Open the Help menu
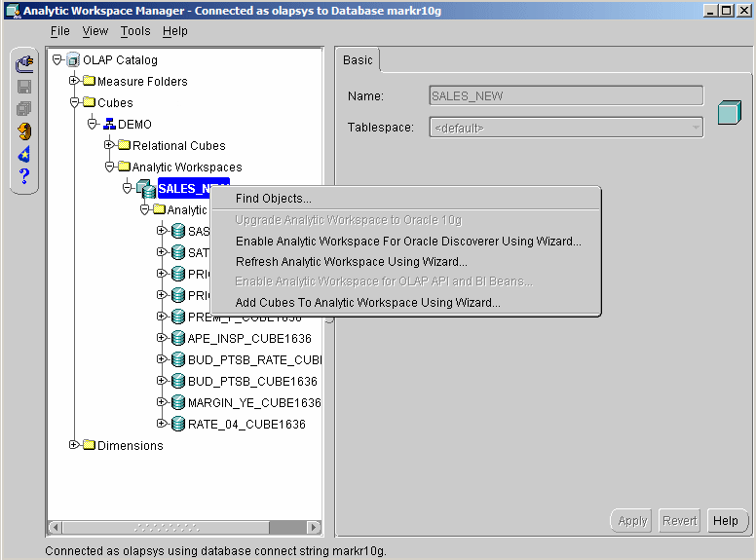756x560 pixels. tap(174, 31)
